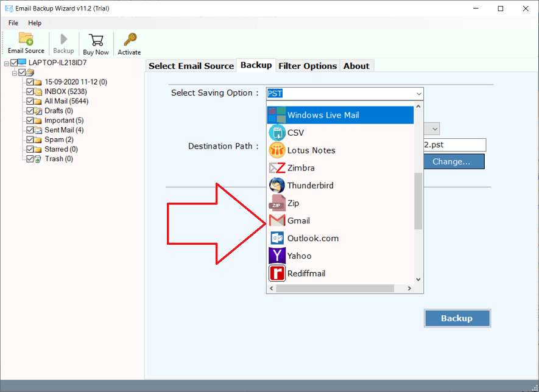This screenshot has height=392, width=539.
Task: Click the Backup play icon in toolbar
Action: [x=63, y=39]
